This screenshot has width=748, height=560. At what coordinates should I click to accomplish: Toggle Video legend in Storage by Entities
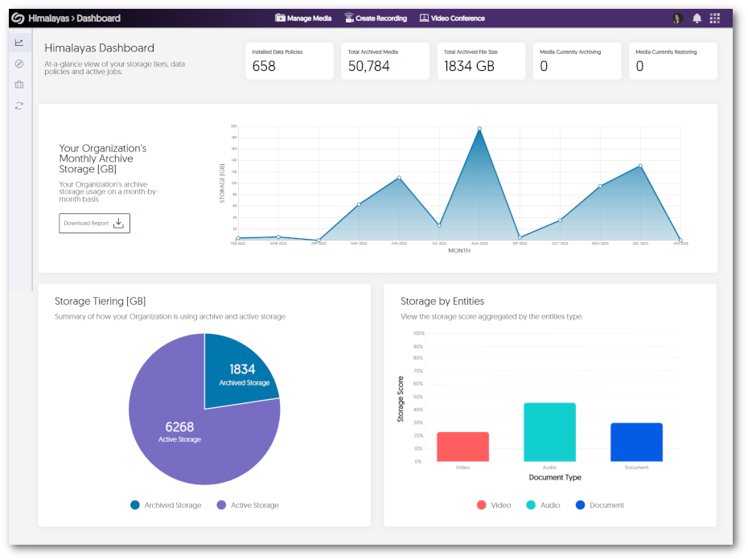point(493,505)
